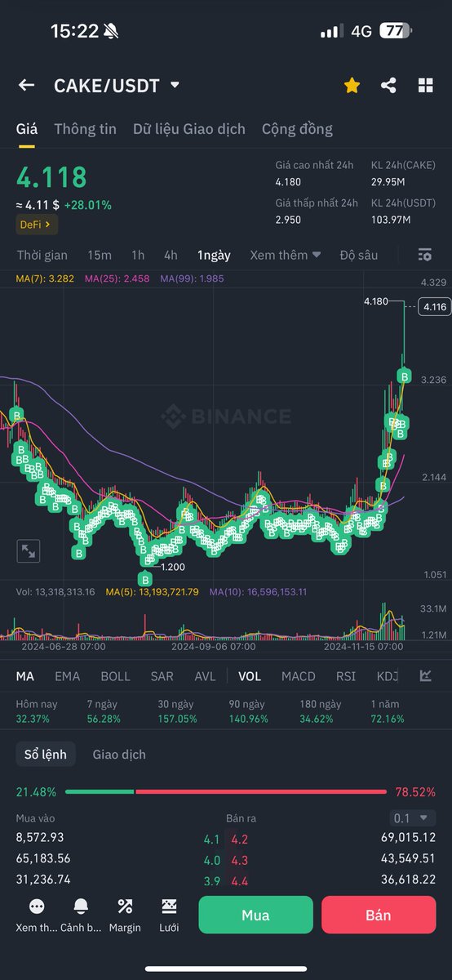This screenshot has height=980, width=452.
Task: Tap the 4.0 bid price row
Action: click(212, 859)
